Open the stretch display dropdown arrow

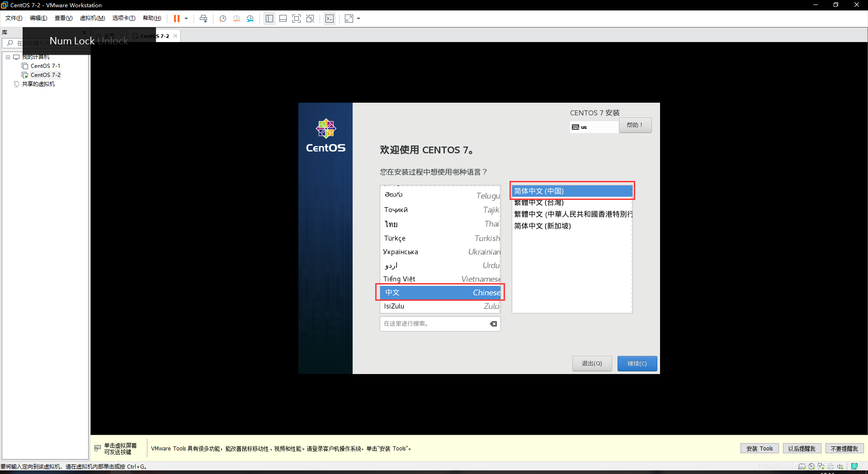point(359,19)
